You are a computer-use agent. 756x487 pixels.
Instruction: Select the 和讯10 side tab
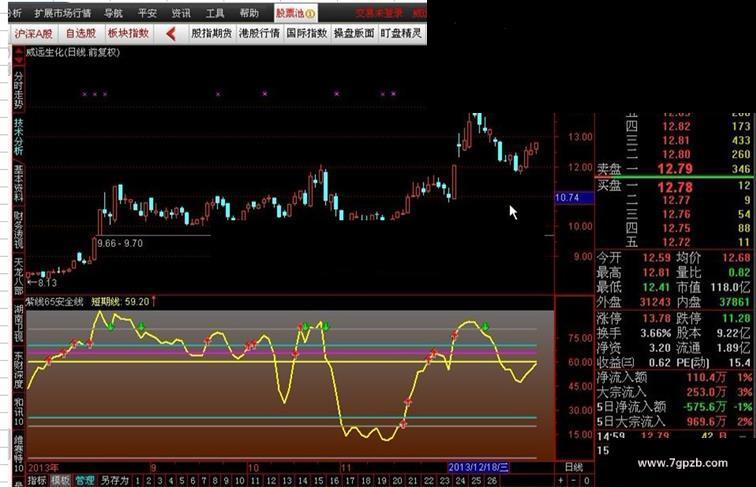tap(18, 411)
